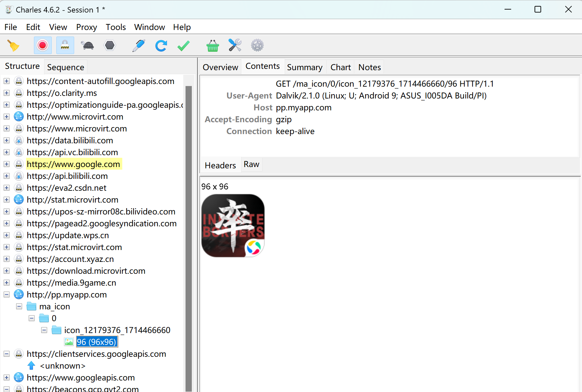Screen dimensions: 582x392
Task: Click the Host value pp.myapp.com
Action: (x=304, y=108)
